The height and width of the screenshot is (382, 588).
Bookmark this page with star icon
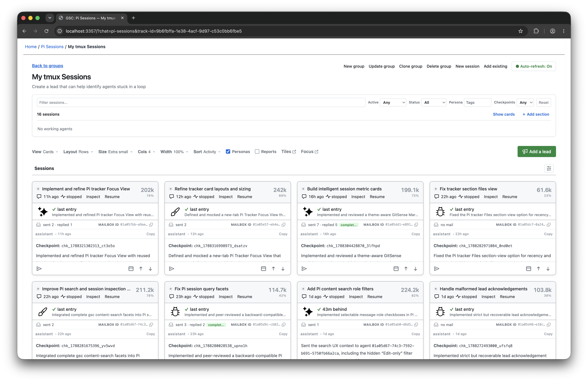[520, 31]
